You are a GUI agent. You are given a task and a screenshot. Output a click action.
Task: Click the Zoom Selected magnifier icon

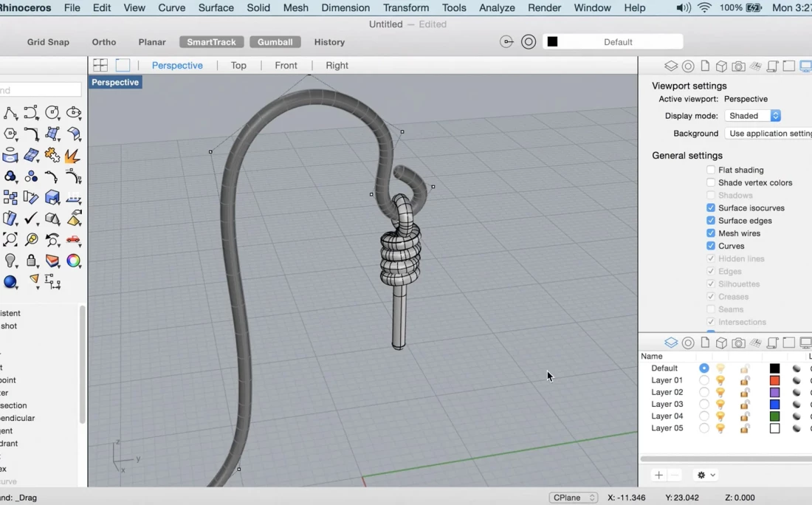click(x=31, y=239)
